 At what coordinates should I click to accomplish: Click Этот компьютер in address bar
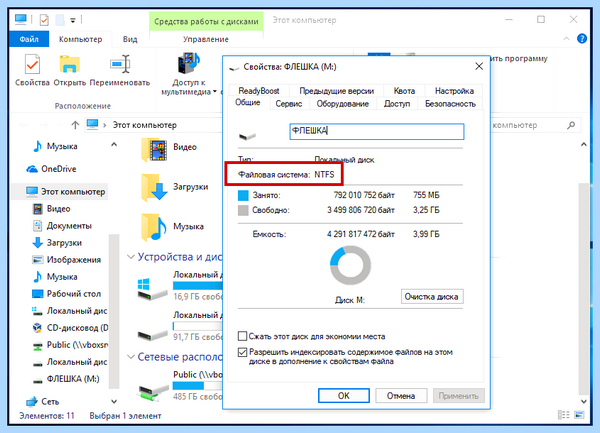pyautogui.click(x=145, y=125)
